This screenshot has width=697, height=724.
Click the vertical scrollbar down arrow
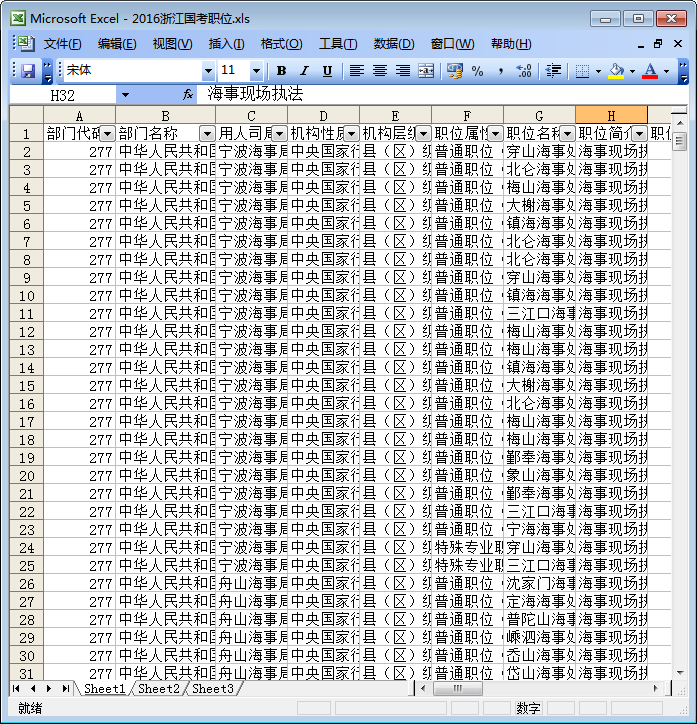pos(679,672)
